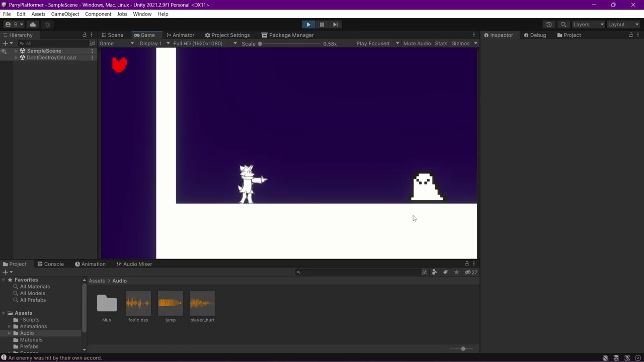This screenshot has width=644, height=362.
Task: Open the Layout dropdown
Action: (x=623, y=24)
